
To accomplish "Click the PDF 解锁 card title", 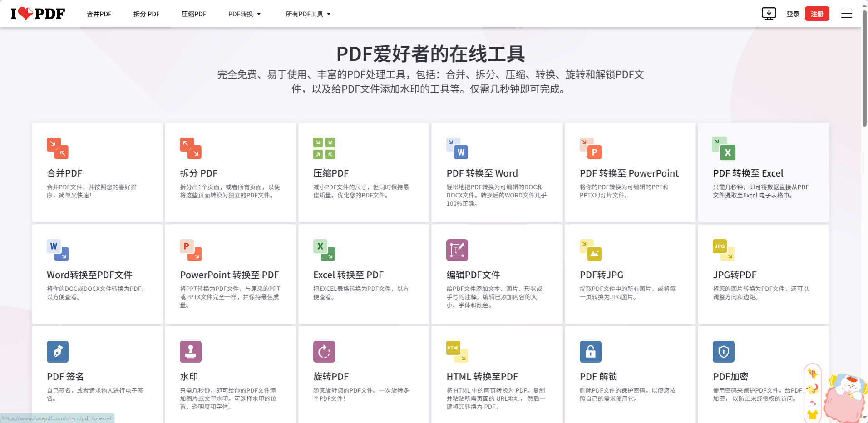I will point(598,377).
